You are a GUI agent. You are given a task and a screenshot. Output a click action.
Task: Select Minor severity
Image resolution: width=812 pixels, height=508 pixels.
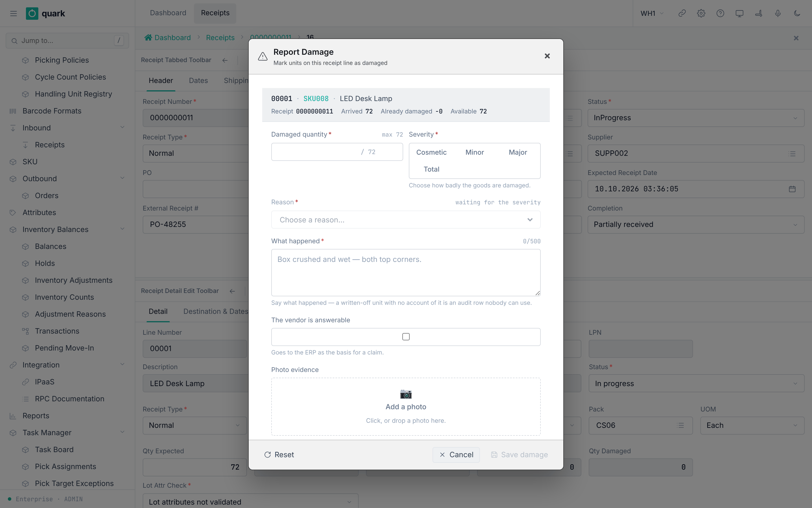[x=475, y=152]
